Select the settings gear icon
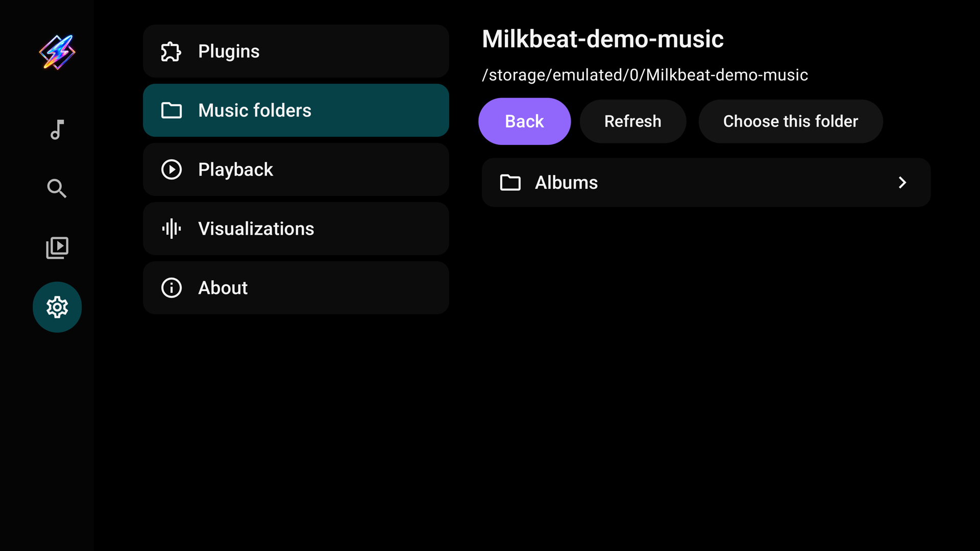The height and width of the screenshot is (551, 980). (x=57, y=307)
